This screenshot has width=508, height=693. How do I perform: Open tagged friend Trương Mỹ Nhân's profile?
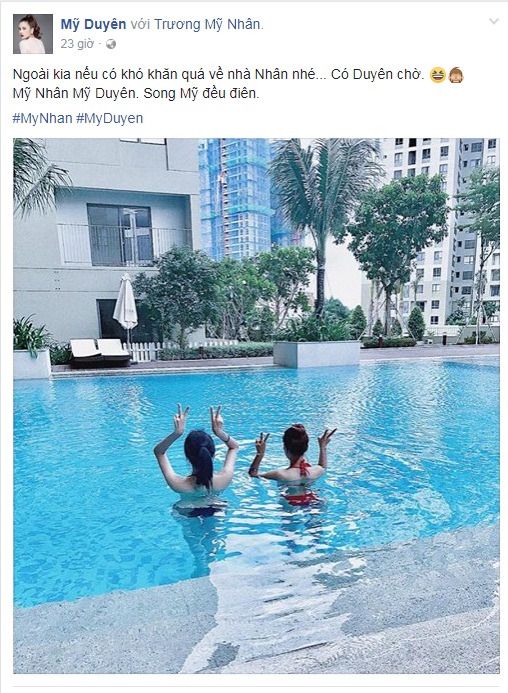pos(207,24)
